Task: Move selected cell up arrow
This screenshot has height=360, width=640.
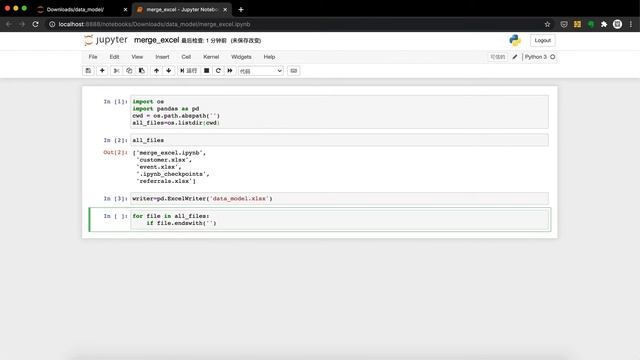Action: coord(156,71)
